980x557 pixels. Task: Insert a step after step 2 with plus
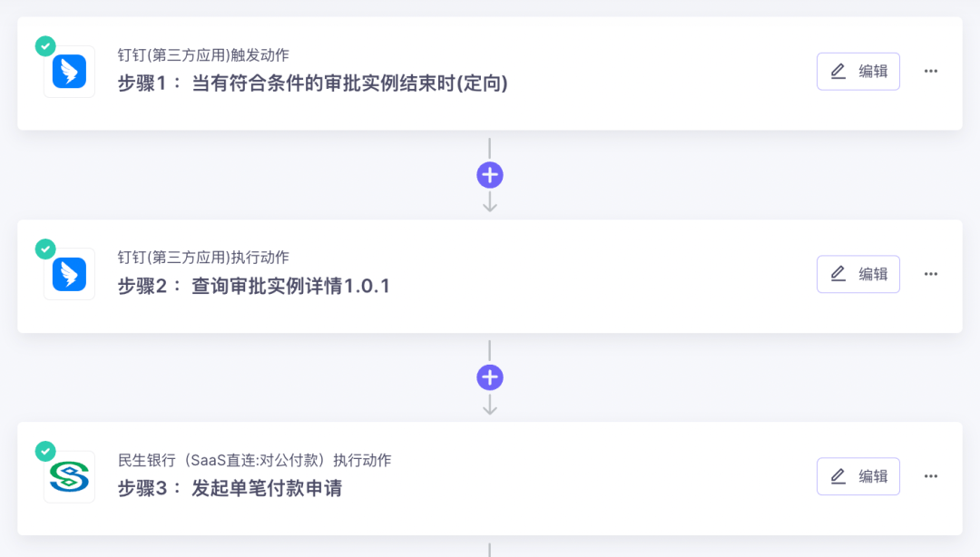click(490, 377)
